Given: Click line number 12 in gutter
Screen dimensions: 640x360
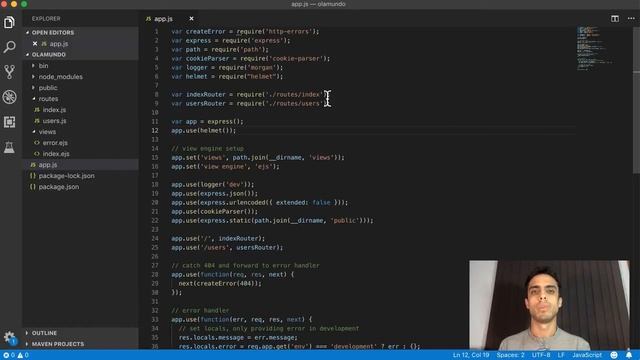Looking at the screenshot, I should tap(155, 131).
